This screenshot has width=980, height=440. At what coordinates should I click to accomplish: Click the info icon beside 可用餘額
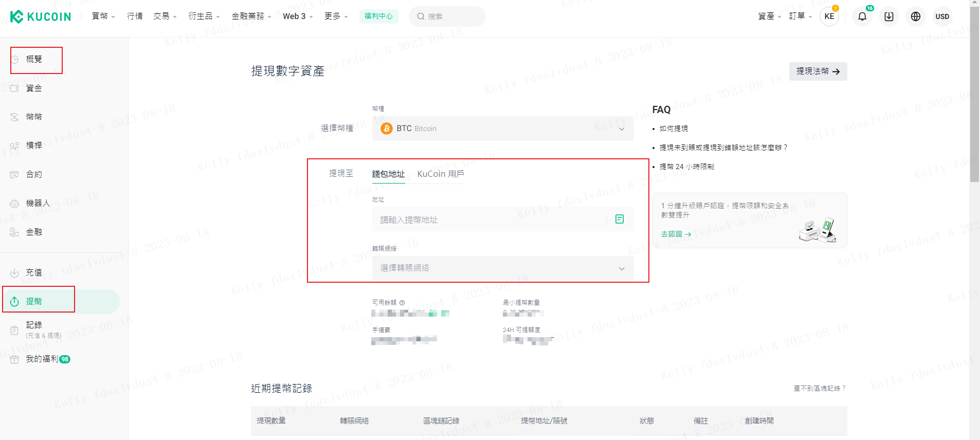(x=402, y=303)
